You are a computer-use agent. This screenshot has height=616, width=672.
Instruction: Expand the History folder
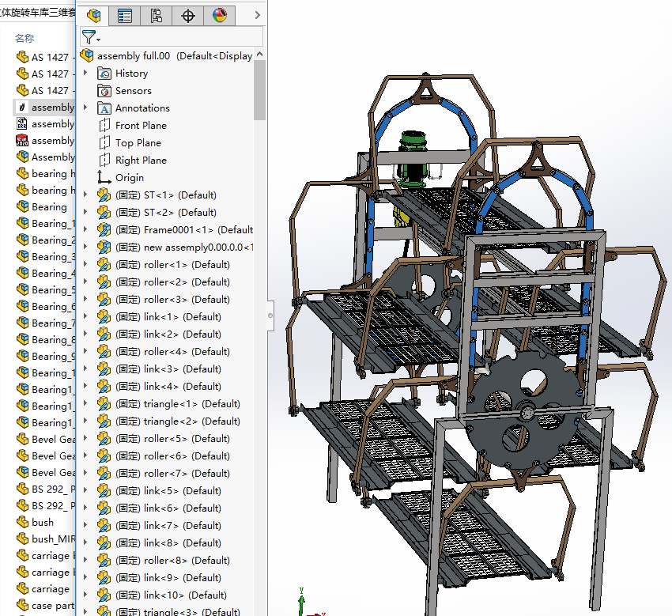(85, 73)
